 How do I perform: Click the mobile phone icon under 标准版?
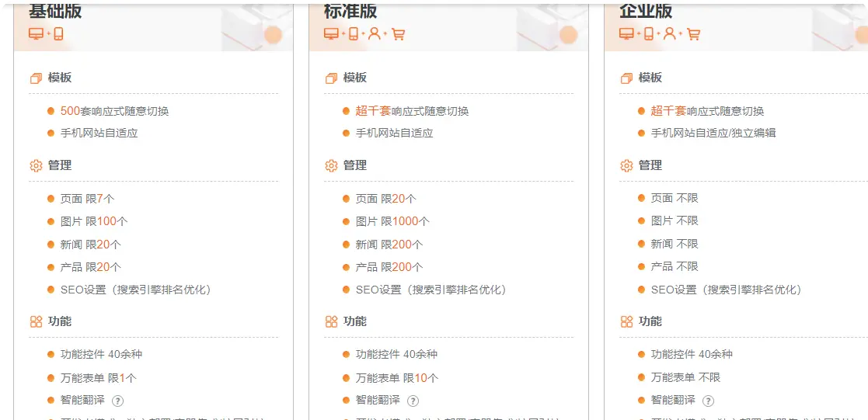click(354, 34)
